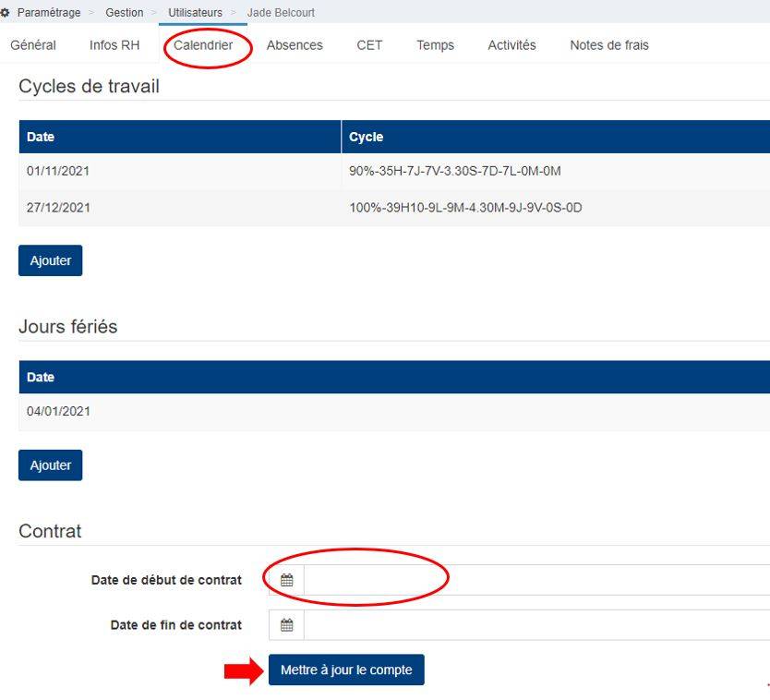
Task: Click the Paramétrage gear icon
Action: tap(5, 12)
